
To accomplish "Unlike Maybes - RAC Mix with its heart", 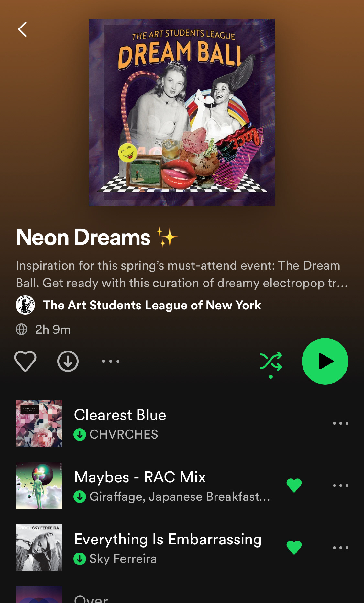I will coord(294,486).
